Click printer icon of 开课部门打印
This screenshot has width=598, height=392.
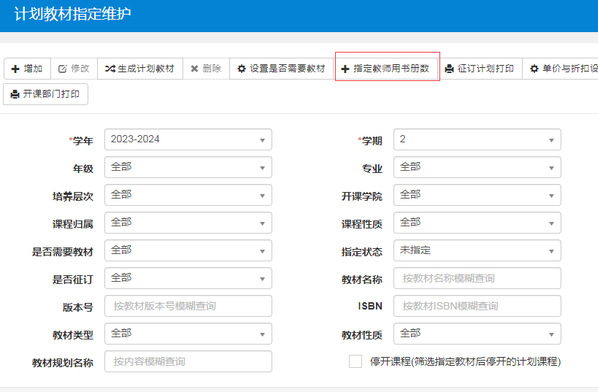coord(15,94)
